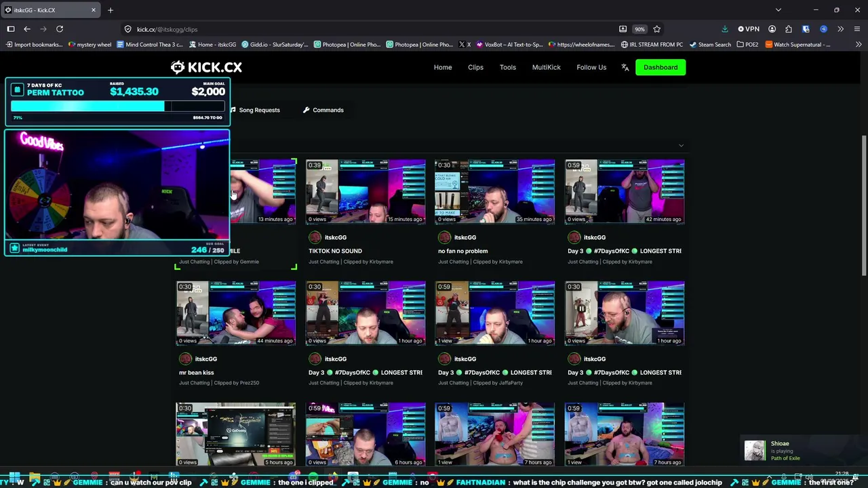Play the clip from 5 hours ago
The width and height of the screenshot is (868, 488).
point(236,434)
